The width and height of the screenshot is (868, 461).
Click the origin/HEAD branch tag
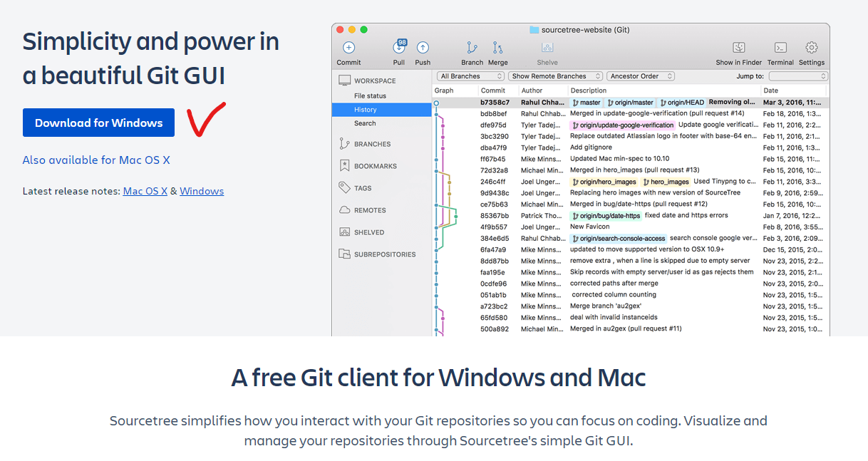coord(682,103)
